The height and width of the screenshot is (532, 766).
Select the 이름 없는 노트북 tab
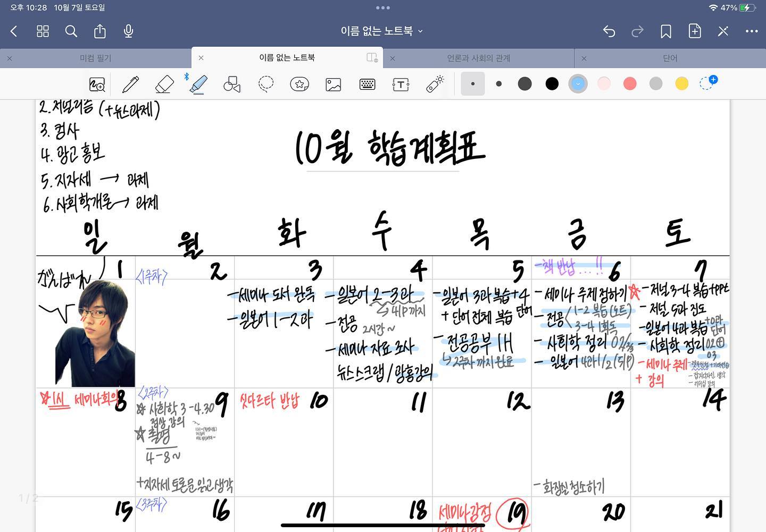(x=287, y=57)
